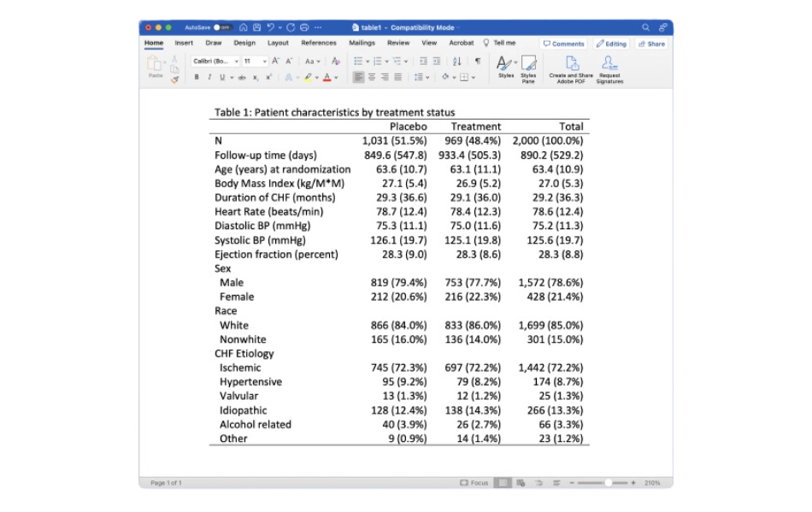Click the Share button
812x512 pixels.
tap(651, 44)
